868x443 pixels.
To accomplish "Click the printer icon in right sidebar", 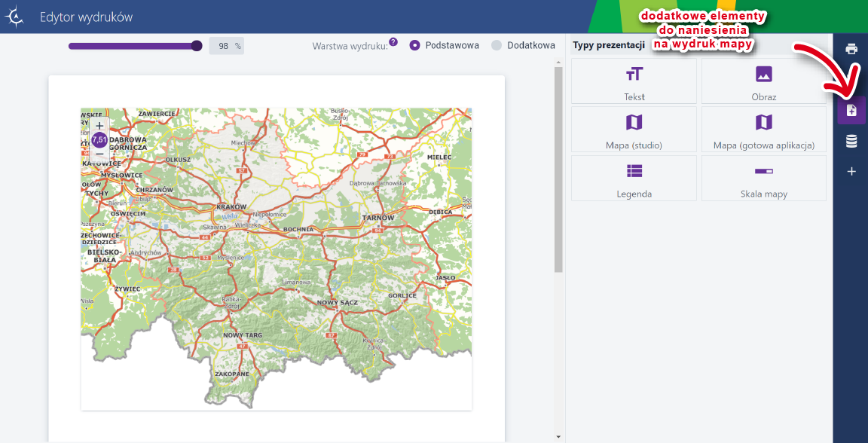I will click(x=851, y=49).
